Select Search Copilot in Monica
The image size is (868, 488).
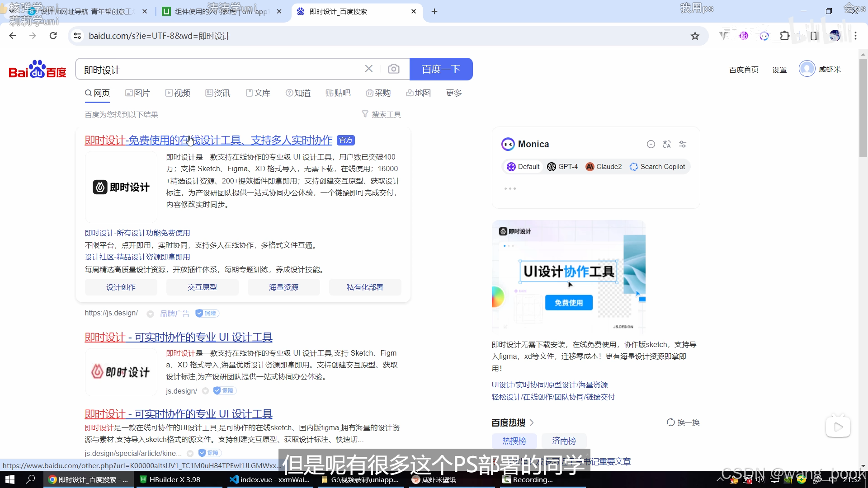(657, 167)
